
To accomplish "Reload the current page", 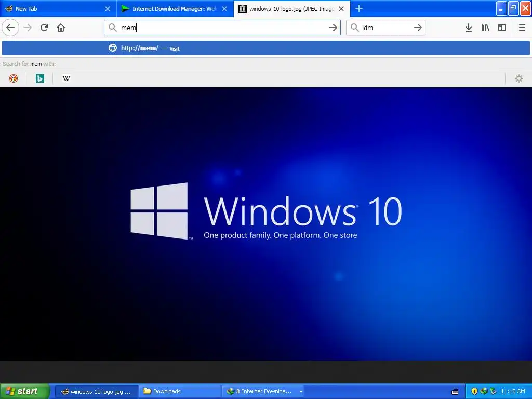I will pyautogui.click(x=44, y=28).
